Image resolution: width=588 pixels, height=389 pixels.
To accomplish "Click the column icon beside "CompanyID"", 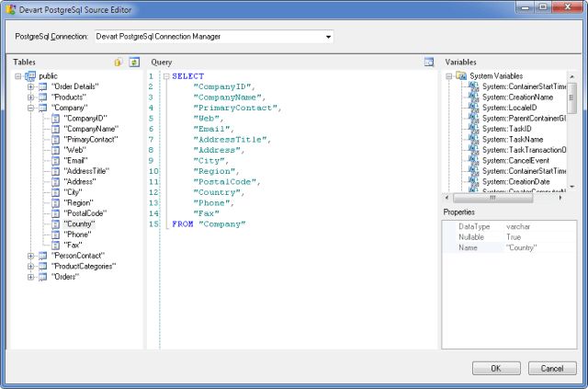I will (x=55, y=119).
